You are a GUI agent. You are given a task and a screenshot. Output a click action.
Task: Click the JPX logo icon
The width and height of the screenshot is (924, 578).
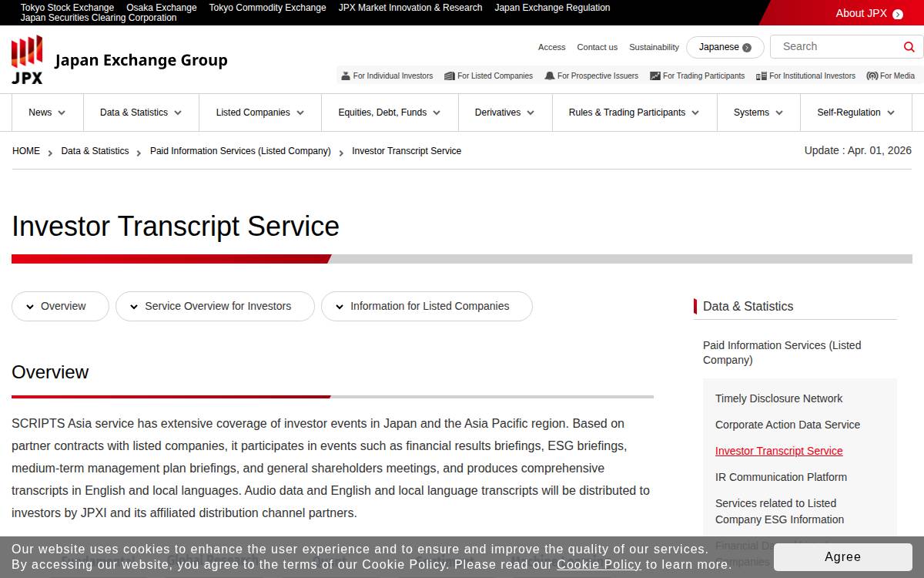click(27, 59)
